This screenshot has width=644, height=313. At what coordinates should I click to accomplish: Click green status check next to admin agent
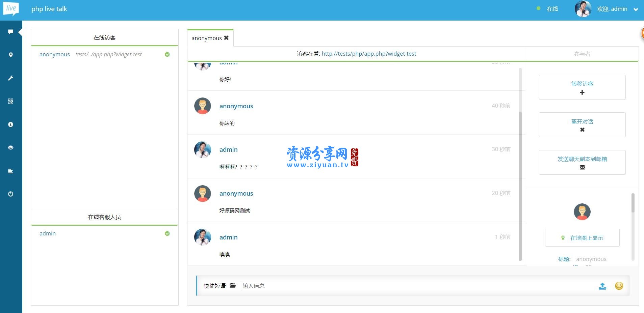[167, 233]
